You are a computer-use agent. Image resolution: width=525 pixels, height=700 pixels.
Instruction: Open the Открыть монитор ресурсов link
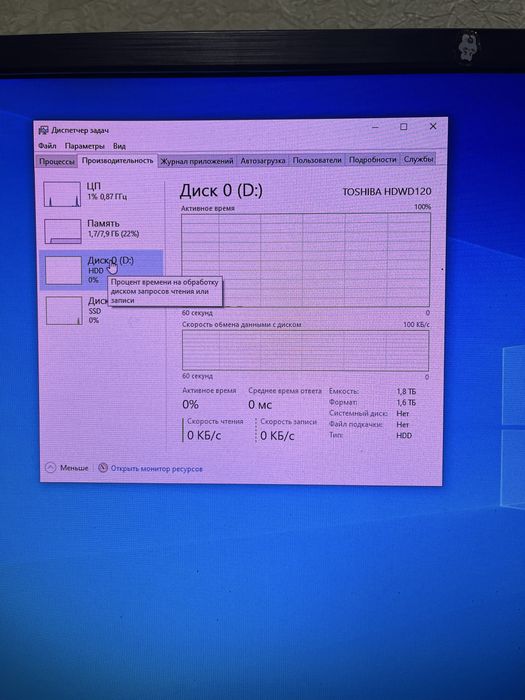[156, 469]
